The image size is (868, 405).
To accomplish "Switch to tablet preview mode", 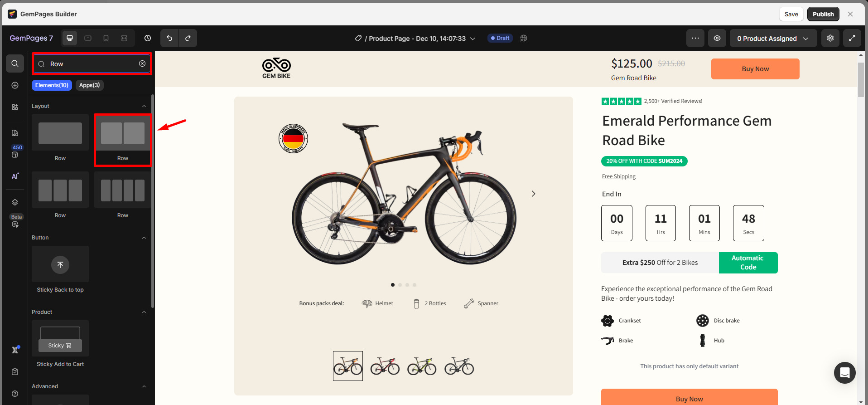I will [x=87, y=38].
